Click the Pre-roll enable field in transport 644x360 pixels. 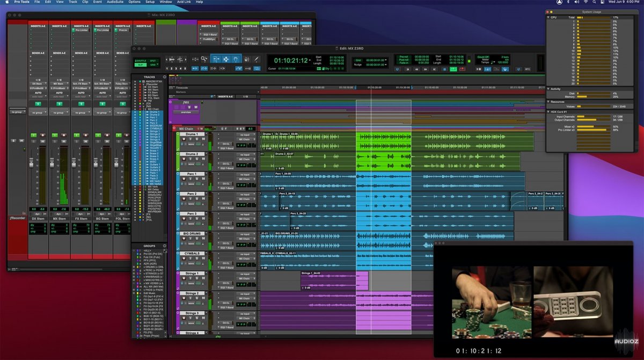tap(403, 57)
